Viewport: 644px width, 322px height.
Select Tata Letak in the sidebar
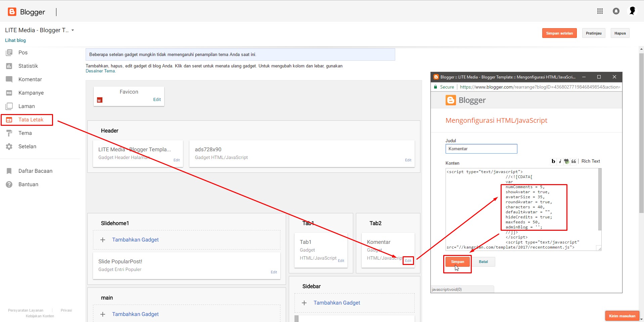[x=31, y=119]
